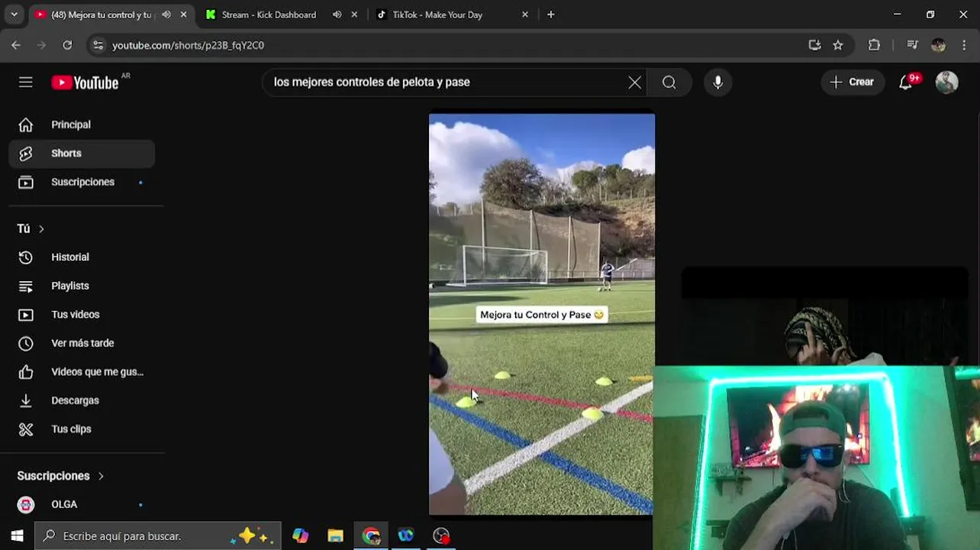This screenshot has height=550, width=980.
Task: Open Ver más tarde list
Action: coord(82,343)
